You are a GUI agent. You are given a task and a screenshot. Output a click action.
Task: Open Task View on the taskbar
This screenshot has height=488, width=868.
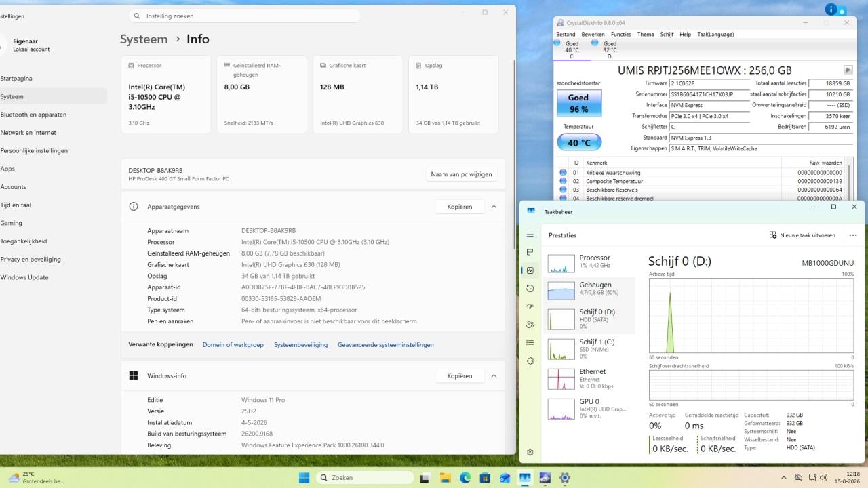pyautogui.click(x=427, y=478)
